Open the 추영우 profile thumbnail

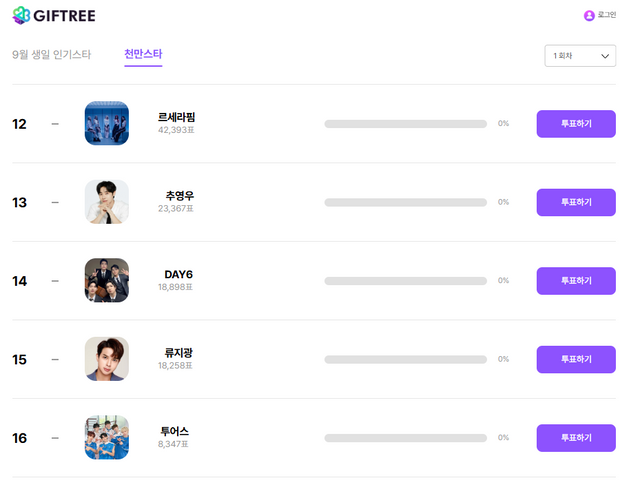coord(107,202)
